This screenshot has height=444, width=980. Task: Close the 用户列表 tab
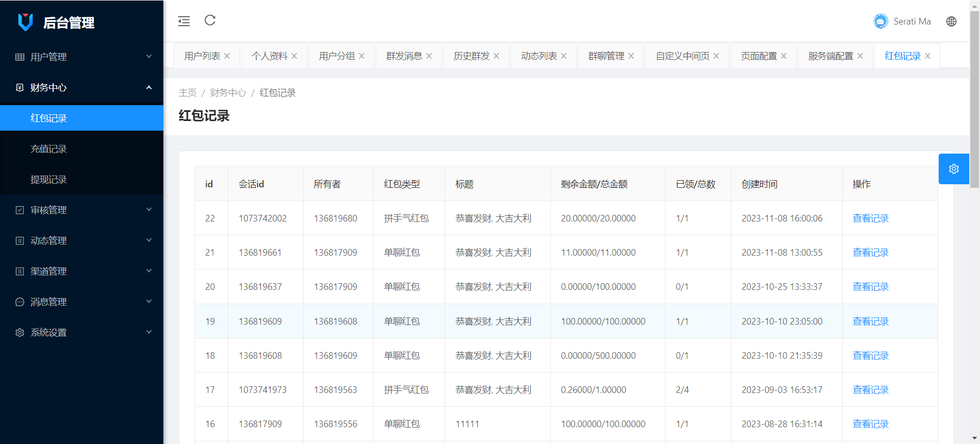[227, 56]
